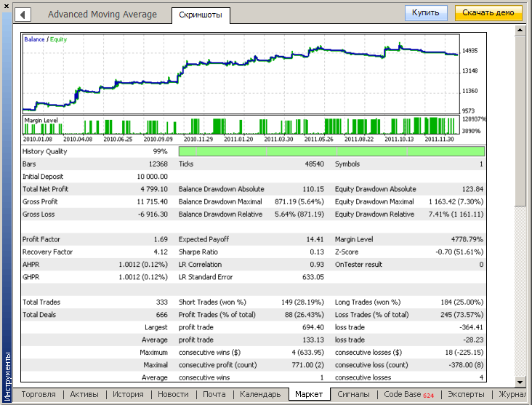The image size is (532, 405).
Task: Click Loss Trades value 245 (73.57%)
Action: point(462,315)
